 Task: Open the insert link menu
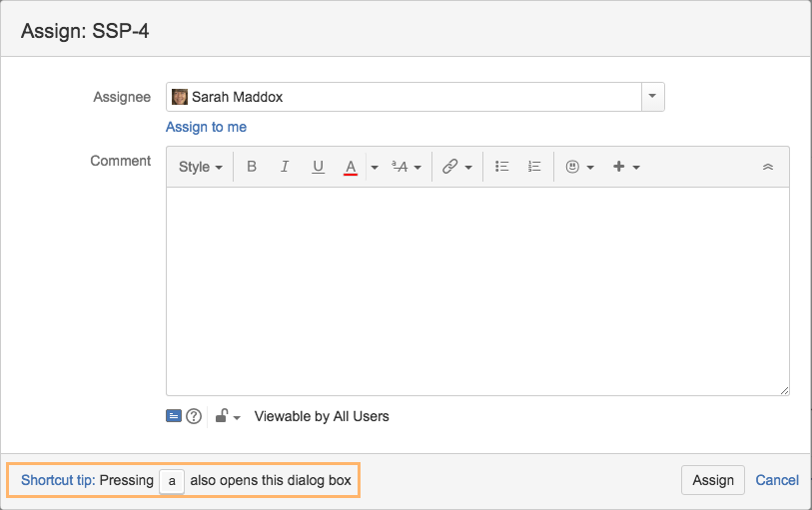coord(456,167)
